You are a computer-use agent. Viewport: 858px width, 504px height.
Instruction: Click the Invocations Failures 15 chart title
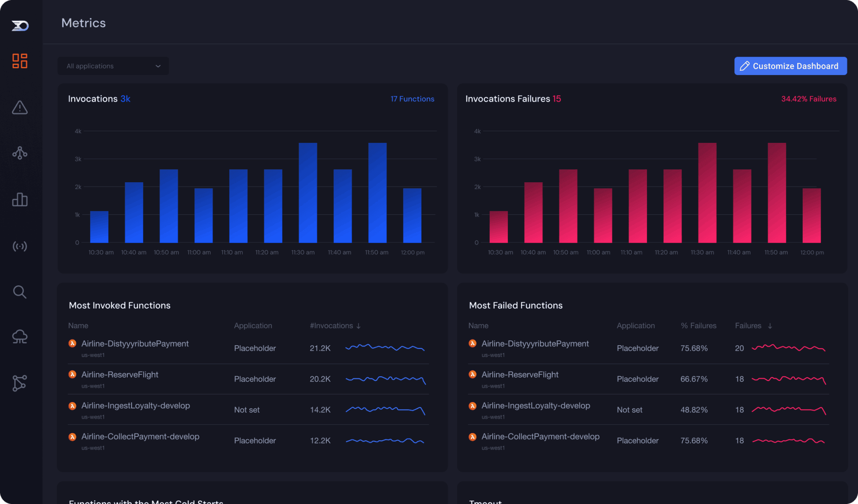513,99
